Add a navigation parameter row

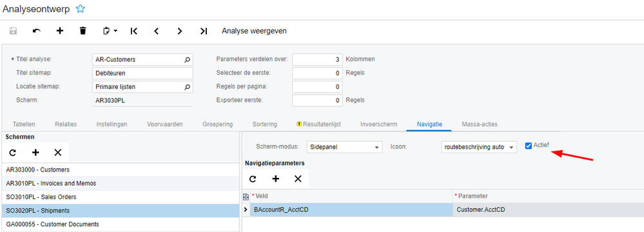tap(276, 179)
